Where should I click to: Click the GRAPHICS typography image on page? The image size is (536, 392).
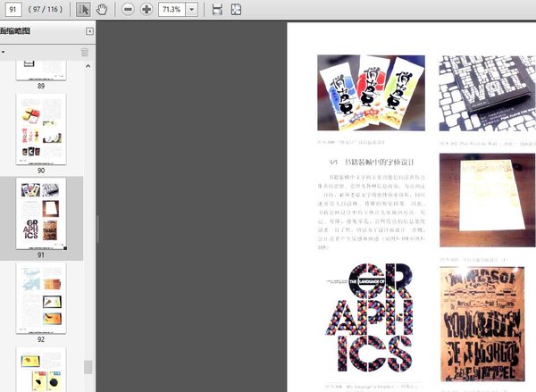coord(371,318)
